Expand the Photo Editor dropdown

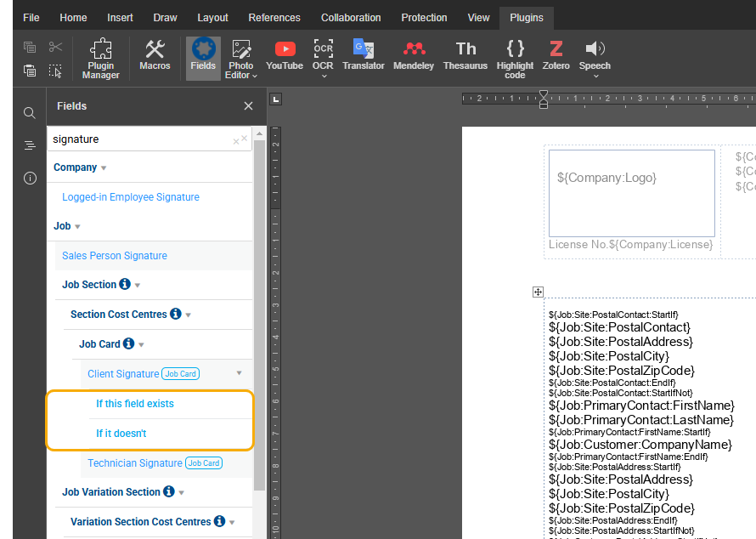[255, 76]
